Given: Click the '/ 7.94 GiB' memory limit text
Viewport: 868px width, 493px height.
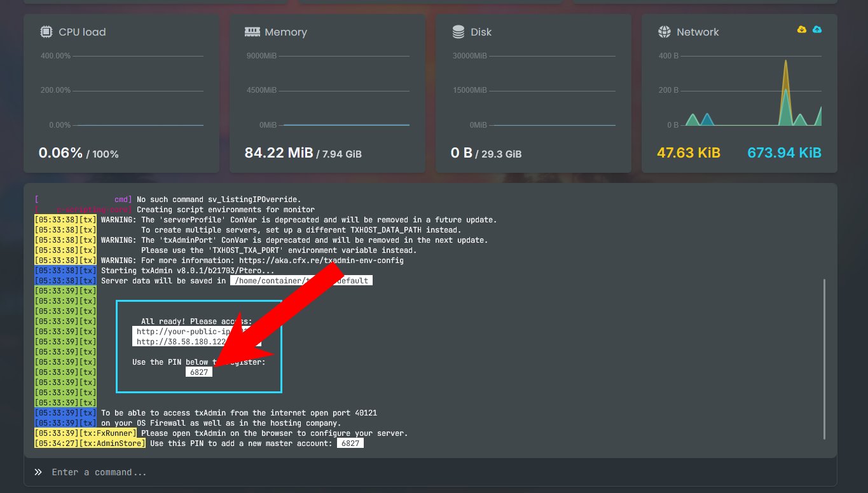Looking at the screenshot, I should click(339, 154).
